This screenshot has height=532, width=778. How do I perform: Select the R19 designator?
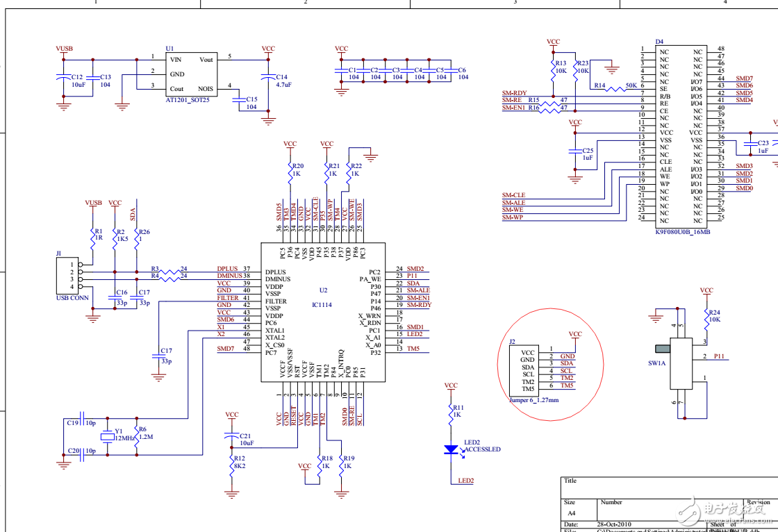(x=349, y=458)
